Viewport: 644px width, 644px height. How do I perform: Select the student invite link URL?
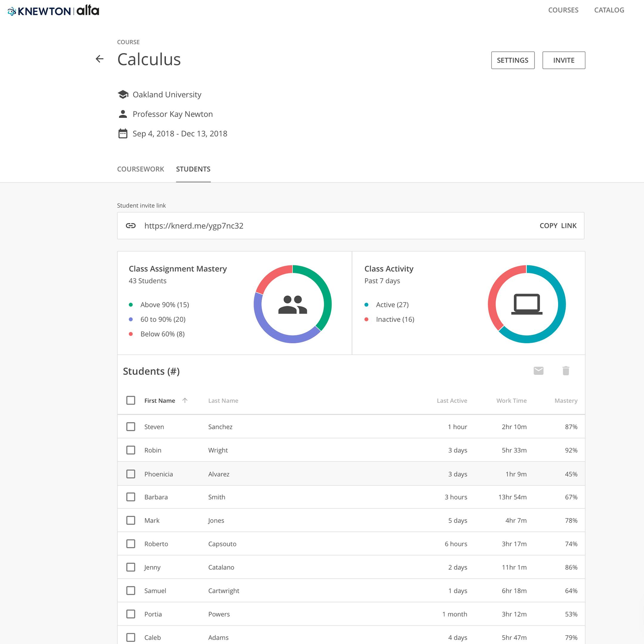point(194,226)
